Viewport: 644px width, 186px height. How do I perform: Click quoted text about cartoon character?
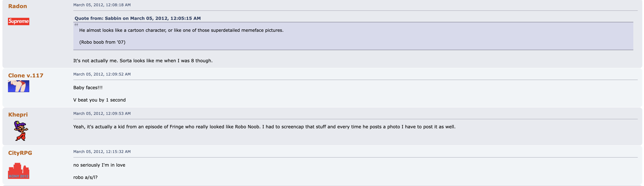(x=181, y=30)
